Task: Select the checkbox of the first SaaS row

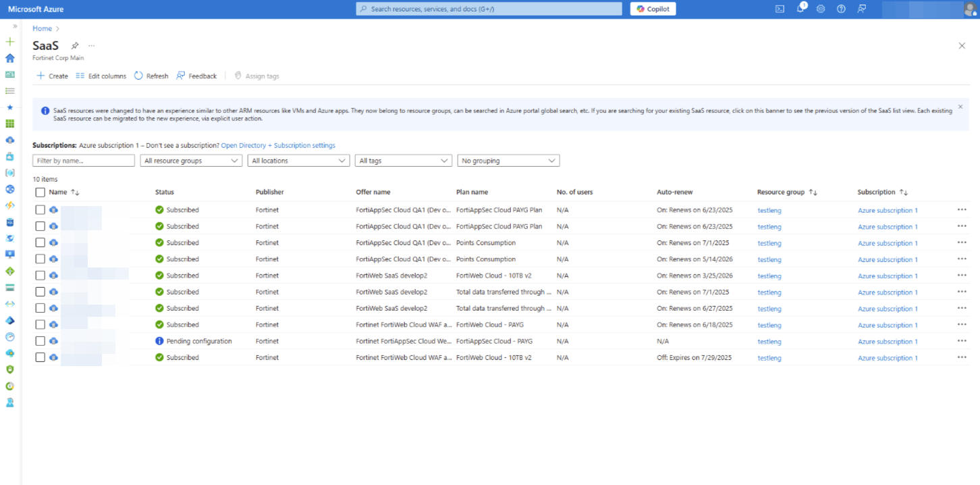Action: pyautogui.click(x=40, y=210)
